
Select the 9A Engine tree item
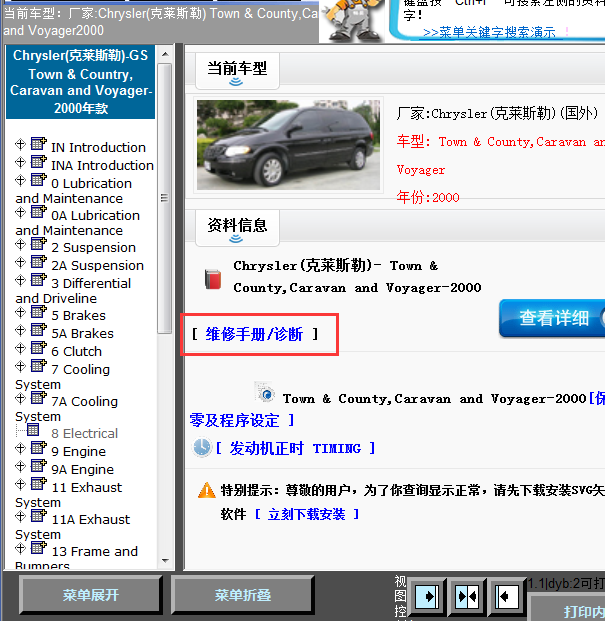coord(82,469)
